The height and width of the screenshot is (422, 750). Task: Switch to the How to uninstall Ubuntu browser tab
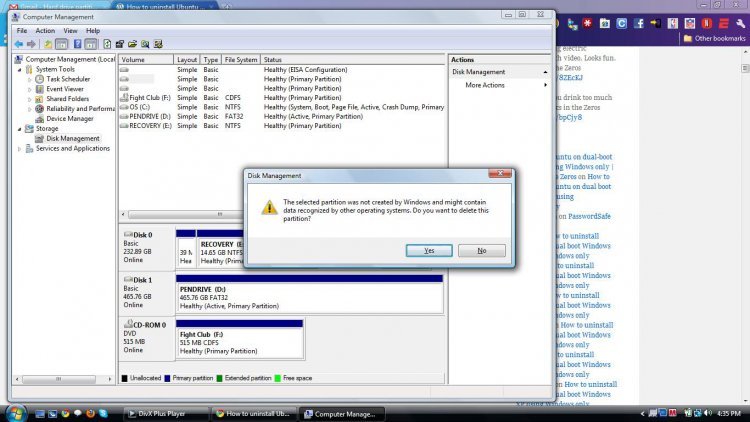[164, 6]
